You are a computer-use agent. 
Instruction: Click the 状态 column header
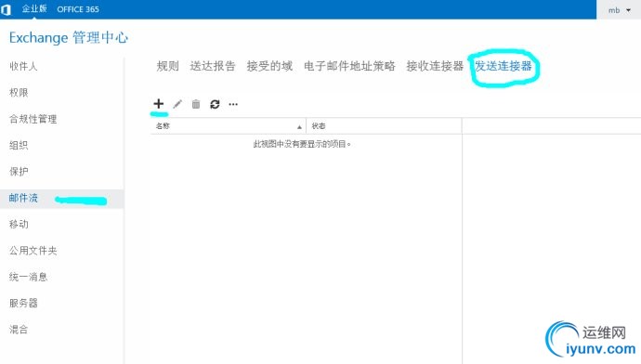(x=384, y=126)
